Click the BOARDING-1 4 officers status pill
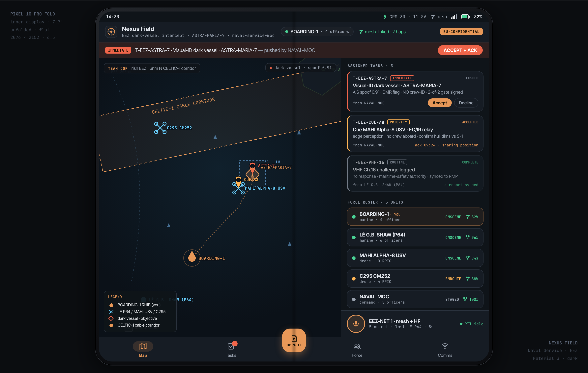 [x=317, y=32]
